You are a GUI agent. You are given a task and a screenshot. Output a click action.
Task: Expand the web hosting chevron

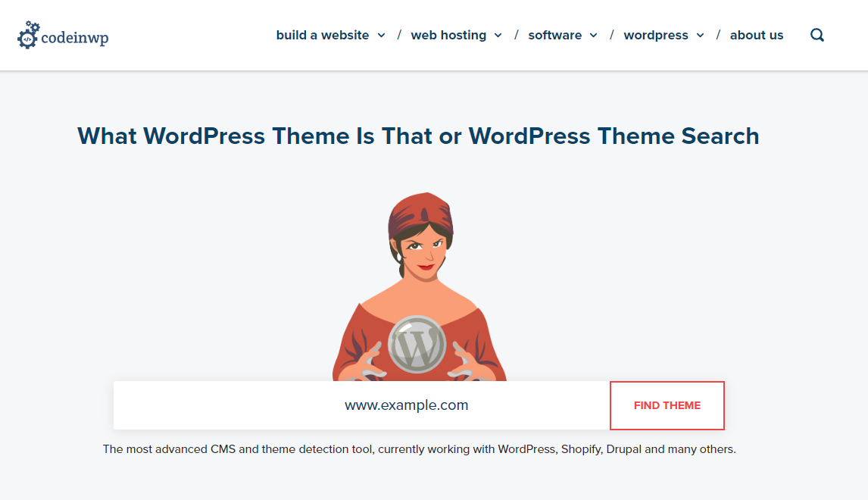498,36
